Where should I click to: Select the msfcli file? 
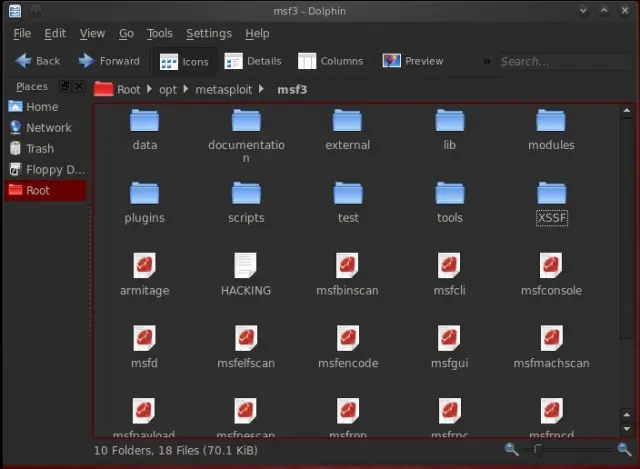pyautogui.click(x=449, y=275)
